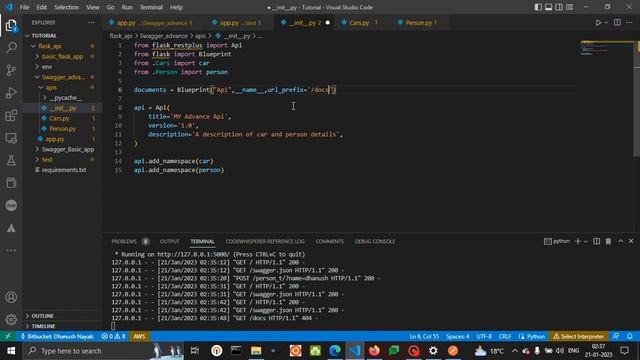This screenshot has height=360, width=640.
Task: Kill terminal with trash icon
Action: coord(608,241)
